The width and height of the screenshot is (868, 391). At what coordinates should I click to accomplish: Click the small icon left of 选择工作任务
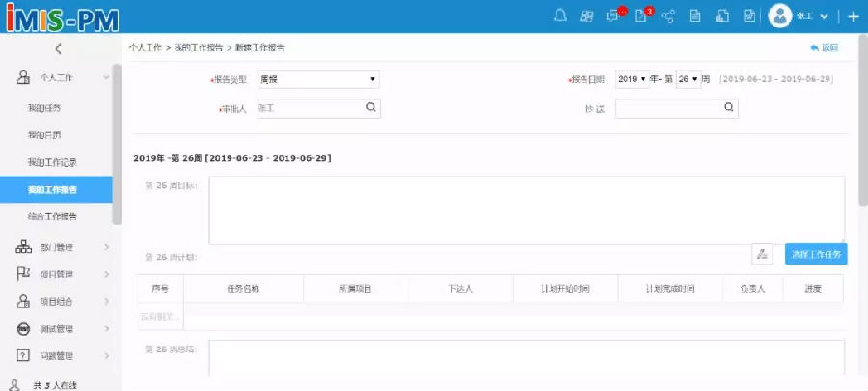[762, 254]
